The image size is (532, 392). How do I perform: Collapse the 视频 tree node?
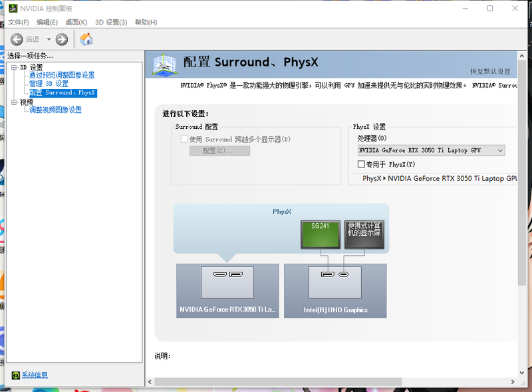[14, 102]
